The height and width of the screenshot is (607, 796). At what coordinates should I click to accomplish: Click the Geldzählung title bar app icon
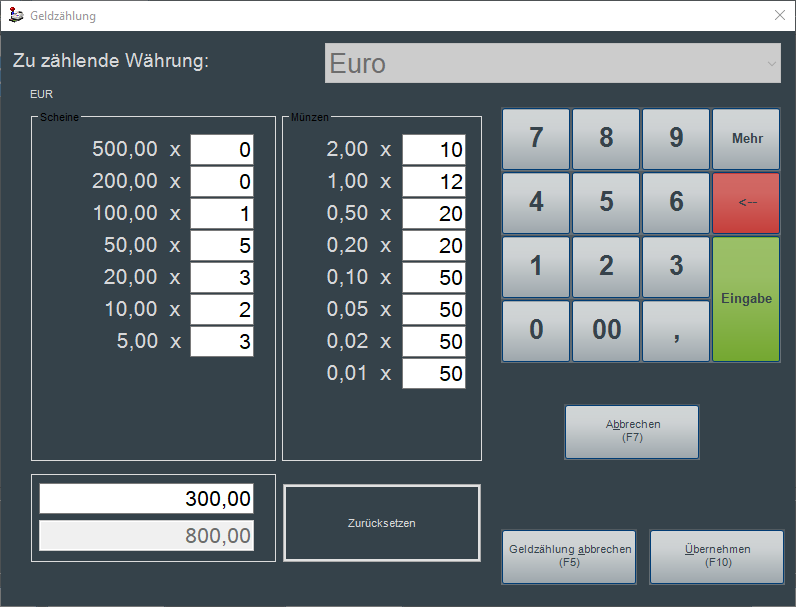click(16, 16)
